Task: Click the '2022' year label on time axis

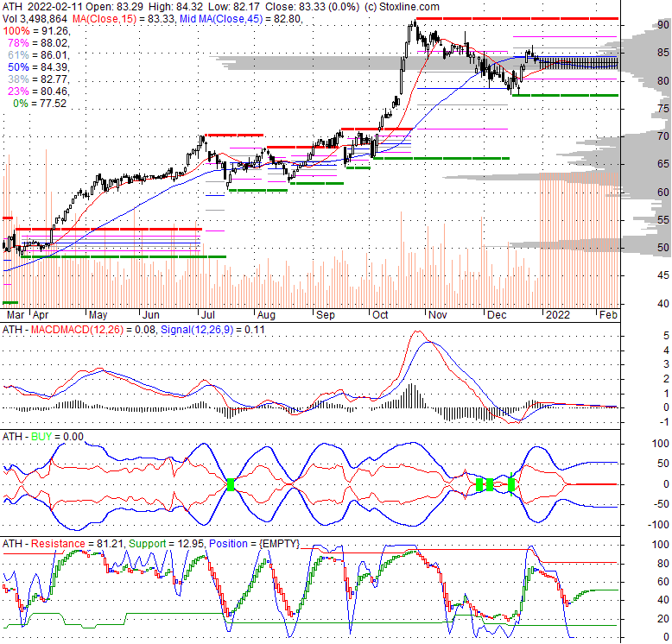Action: (x=558, y=315)
